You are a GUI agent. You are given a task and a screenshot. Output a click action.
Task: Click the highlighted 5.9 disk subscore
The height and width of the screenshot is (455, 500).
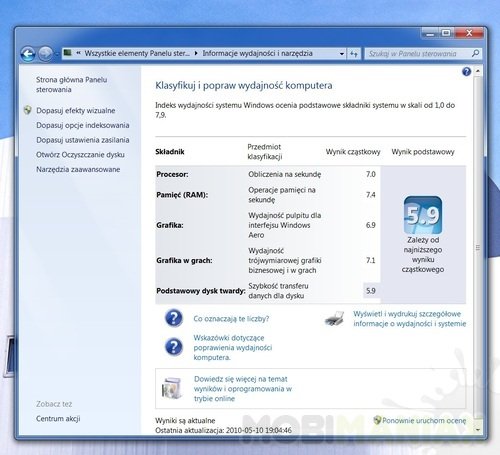(371, 291)
